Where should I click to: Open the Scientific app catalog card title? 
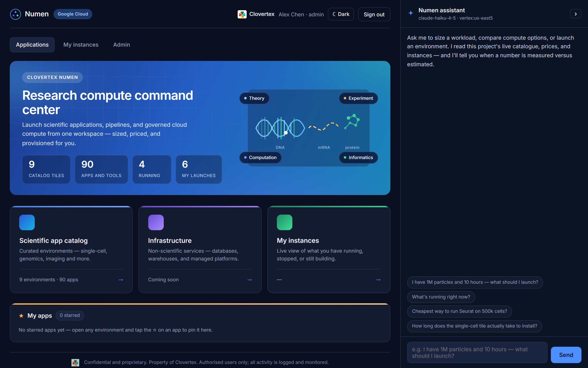[x=53, y=240]
